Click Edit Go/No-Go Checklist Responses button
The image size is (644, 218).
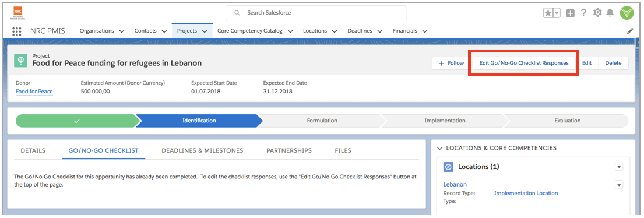click(x=524, y=63)
